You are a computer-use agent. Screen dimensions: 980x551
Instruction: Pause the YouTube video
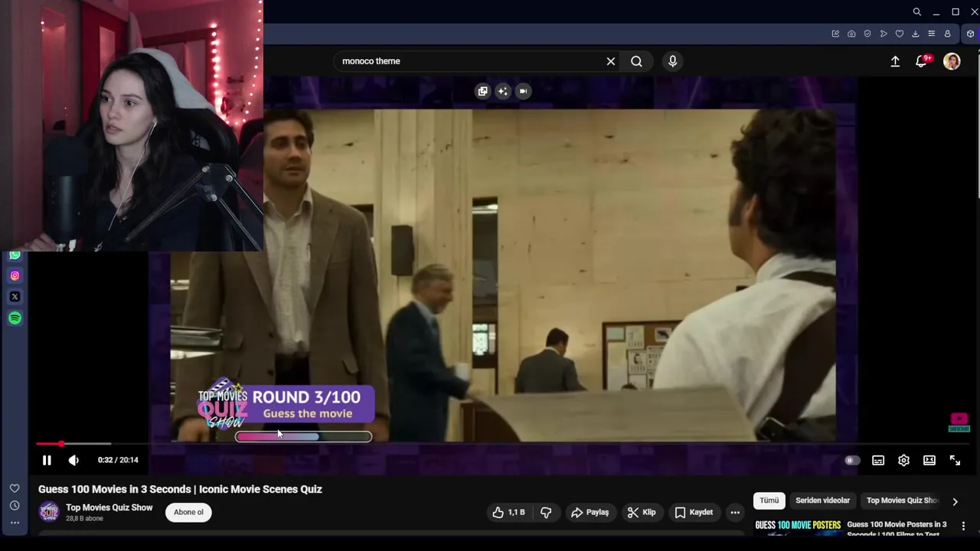click(x=47, y=460)
